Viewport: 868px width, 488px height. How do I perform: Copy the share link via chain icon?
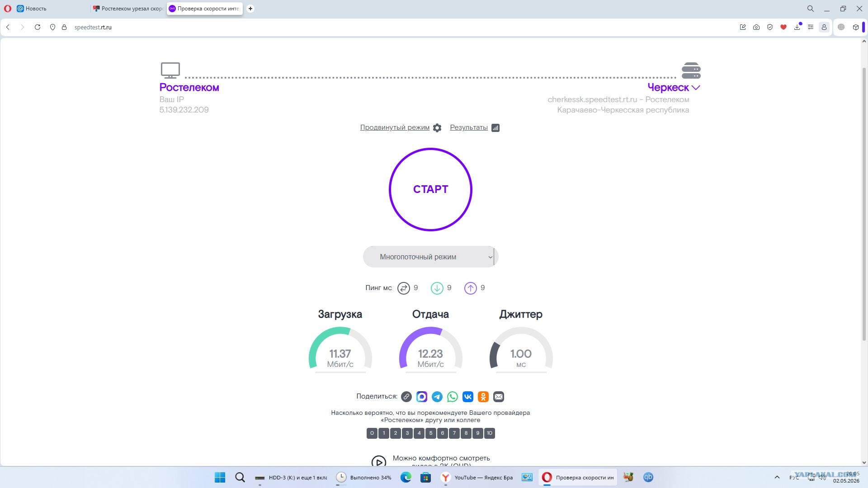click(406, 397)
